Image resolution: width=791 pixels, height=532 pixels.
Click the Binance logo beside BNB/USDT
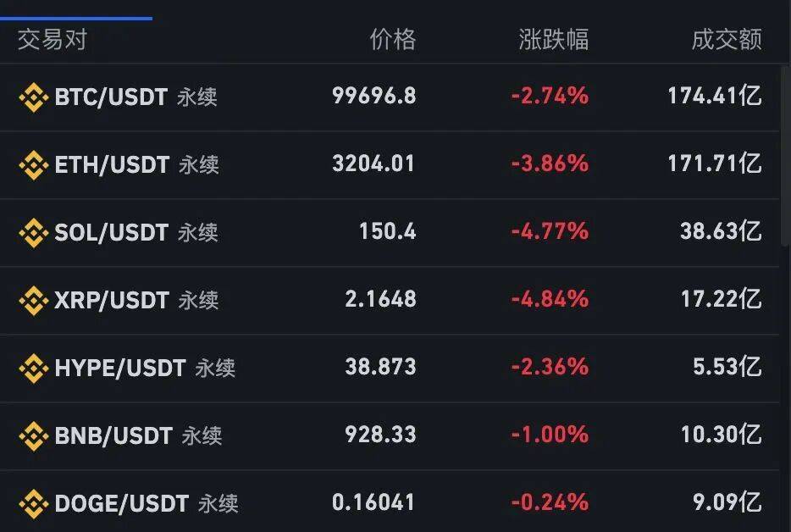point(35,435)
